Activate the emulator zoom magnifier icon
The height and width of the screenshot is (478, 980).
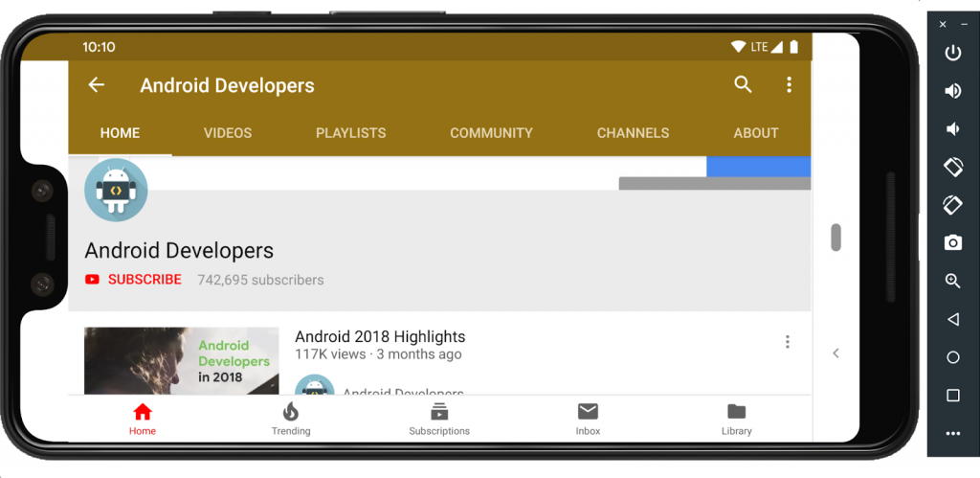click(952, 281)
